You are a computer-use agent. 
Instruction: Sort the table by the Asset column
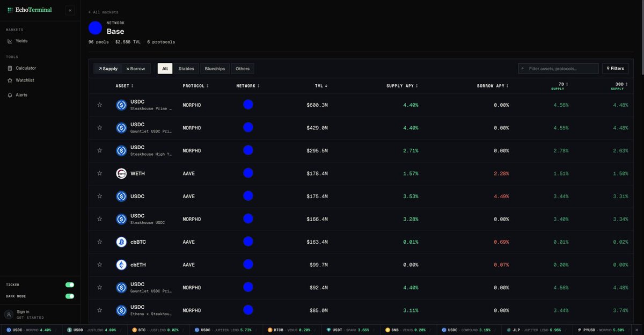[x=125, y=86]
